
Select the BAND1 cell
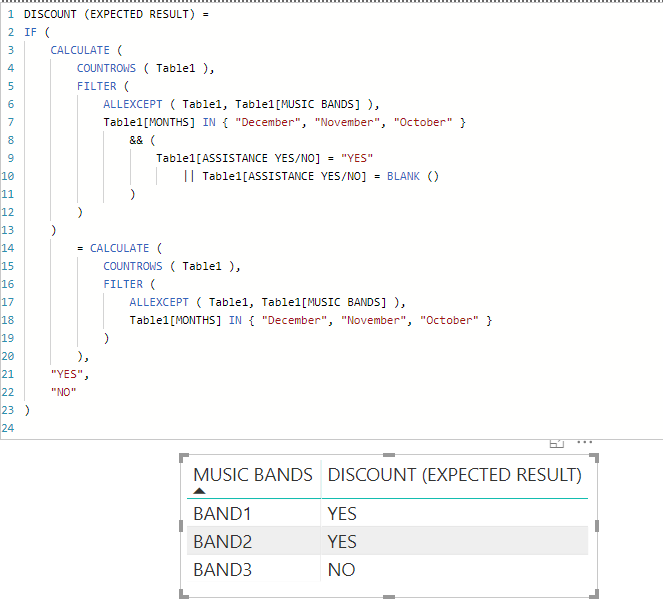[222, 514]
